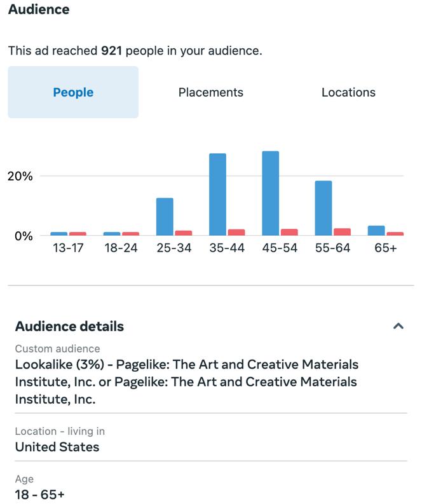Click the blue bar for ages 45-54
Screen dimensions: 422x504
[x=270, y=193]
